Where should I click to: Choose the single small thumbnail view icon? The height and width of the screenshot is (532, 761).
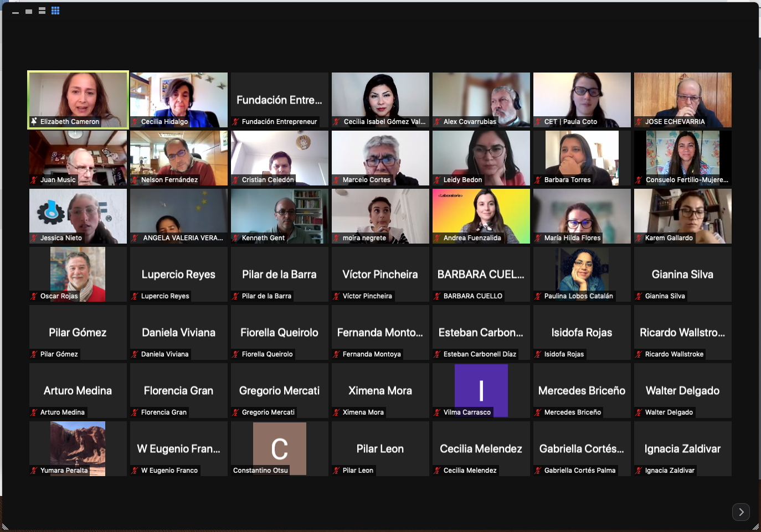click(29, 11)
